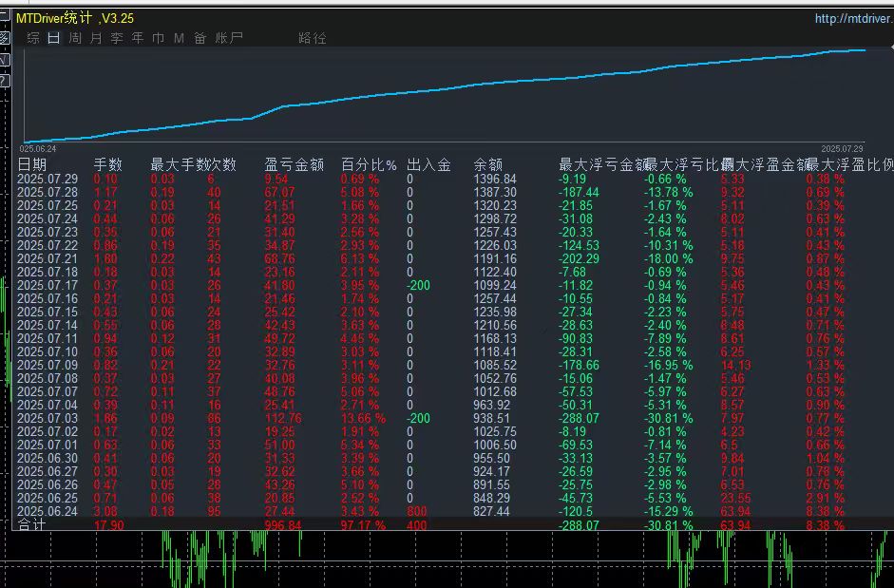Screen dimensions: 894x588
Task: Switch to the 综 overview tab
Action: (x=33, y=38)
